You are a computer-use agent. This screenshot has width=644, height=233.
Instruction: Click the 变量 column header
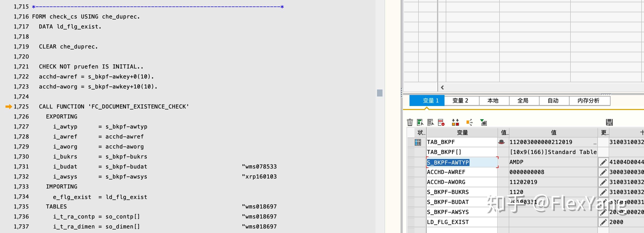click(x=462, y=132)
